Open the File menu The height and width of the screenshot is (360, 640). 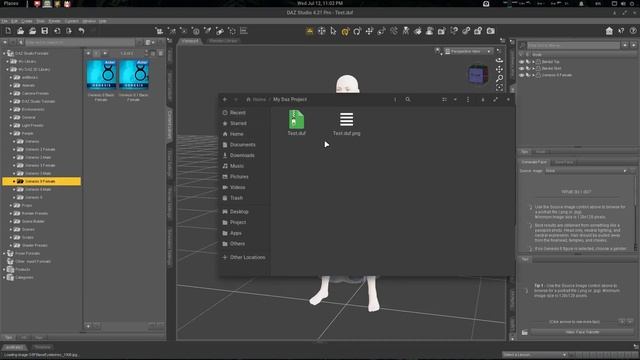coord(4,21)
